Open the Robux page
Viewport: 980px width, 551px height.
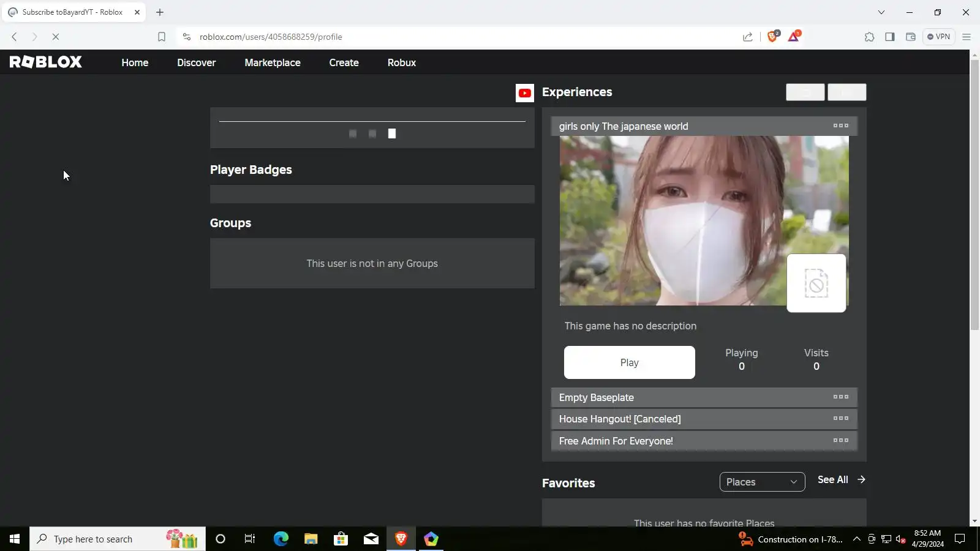pos(402,62)
